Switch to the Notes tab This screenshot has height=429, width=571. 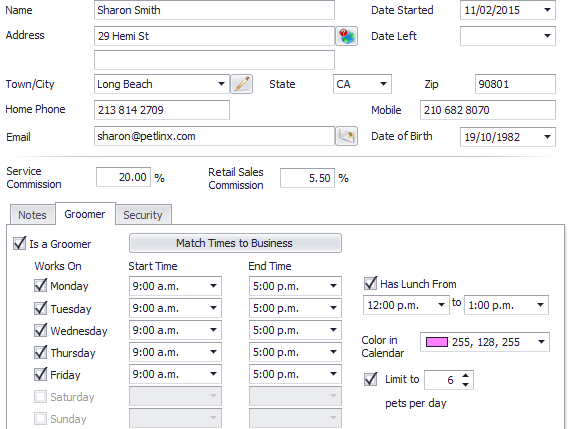pyautogui.click(x=32, y=215)
